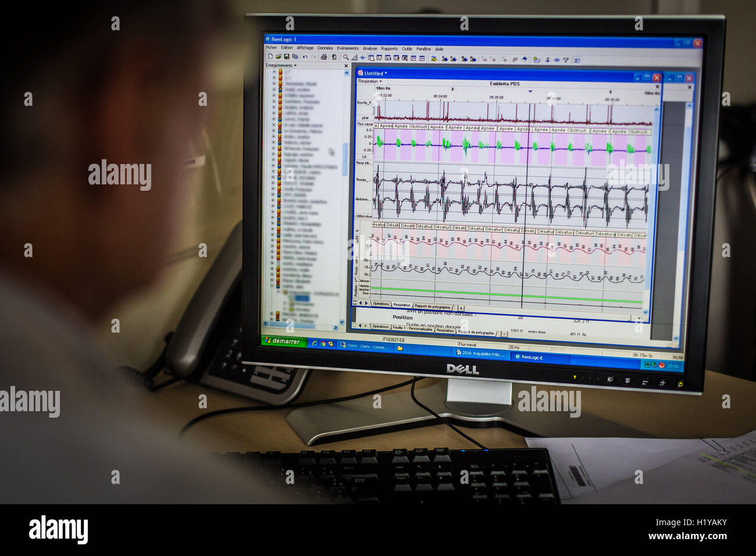The image size is (756, 556).
Task: Open the Rapports menu
Action: 390,49
